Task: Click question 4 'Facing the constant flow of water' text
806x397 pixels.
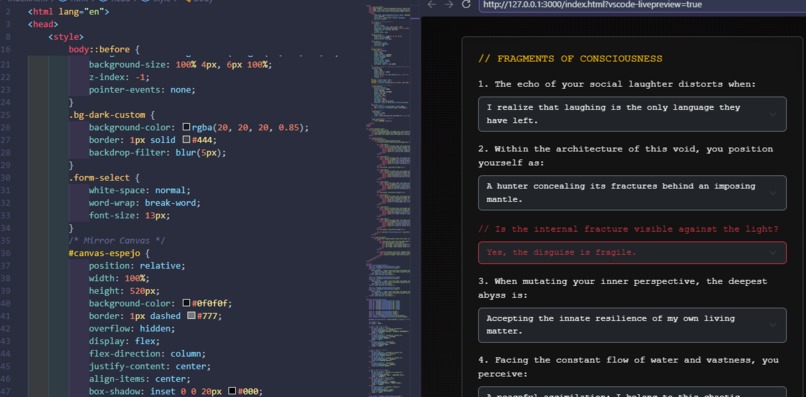Action: tap(628, 367)
